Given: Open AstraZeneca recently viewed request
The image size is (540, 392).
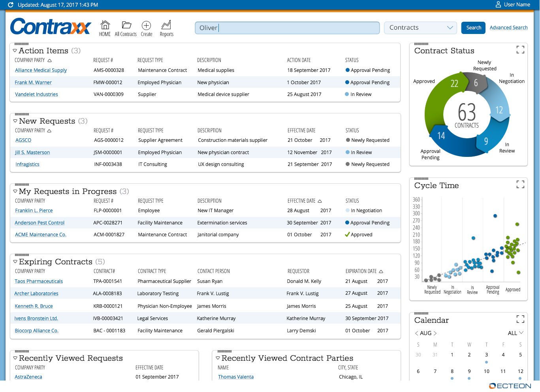Looking at the screenshot, I should click(28, 377).
